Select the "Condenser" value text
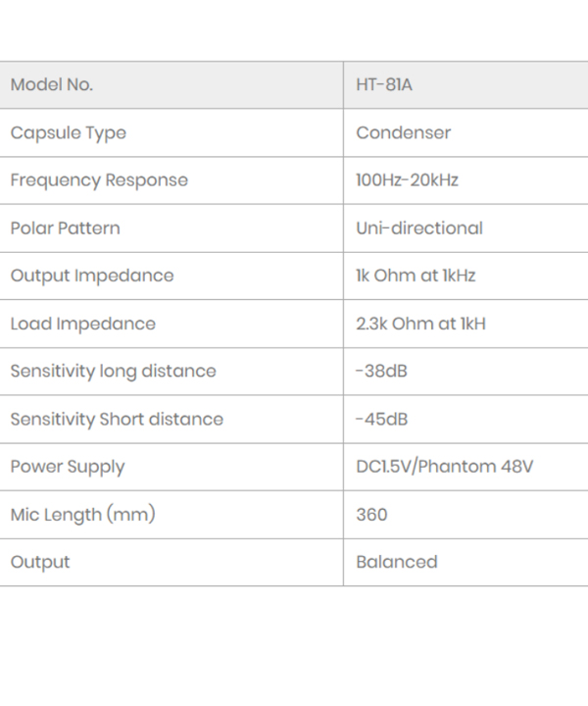Viewport: 588px width, 706px height. coord(404,132)
